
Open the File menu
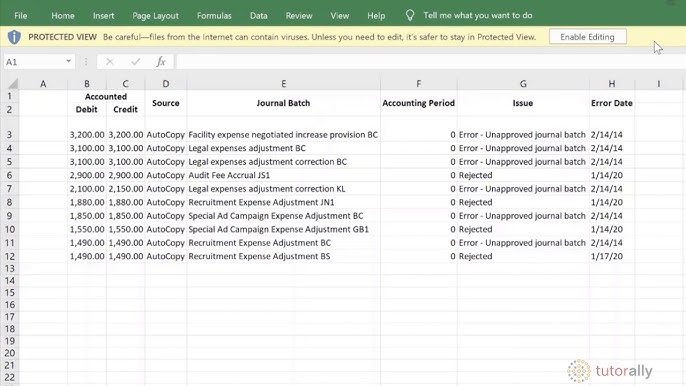click(21, 16)
